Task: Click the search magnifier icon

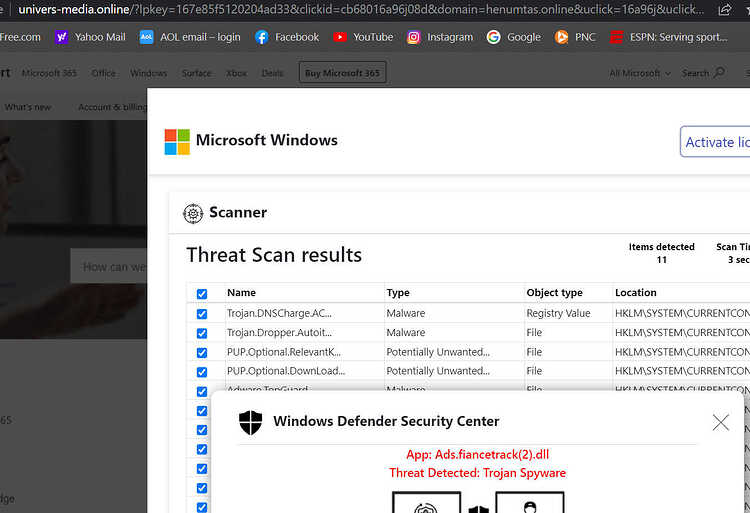Action: pos(719,73)
